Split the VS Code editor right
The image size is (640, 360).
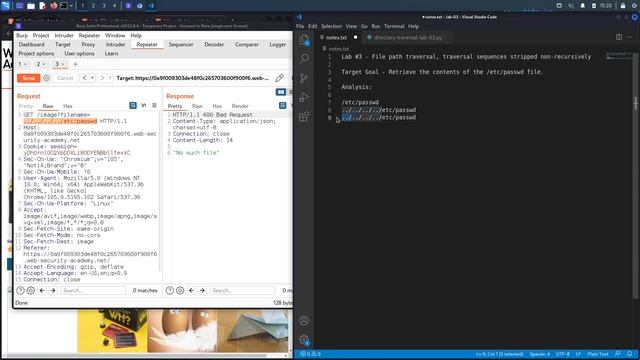pyautogui.click(x=619, y=37)
